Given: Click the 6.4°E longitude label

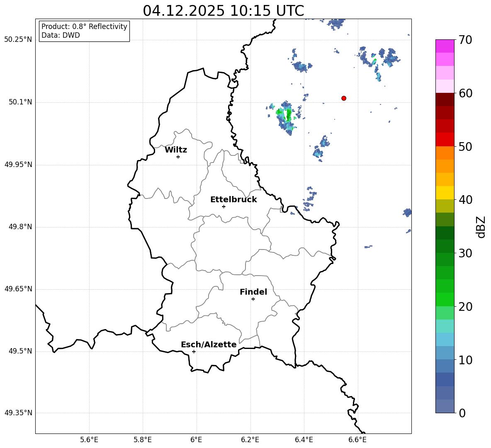Looking at the screenshot, I should (x=304, y=440).
